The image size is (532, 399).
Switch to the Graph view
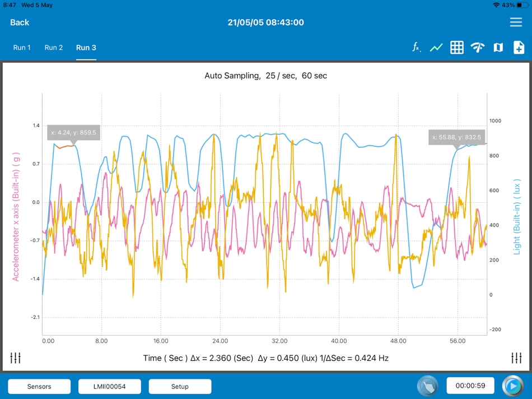(436, 48)
